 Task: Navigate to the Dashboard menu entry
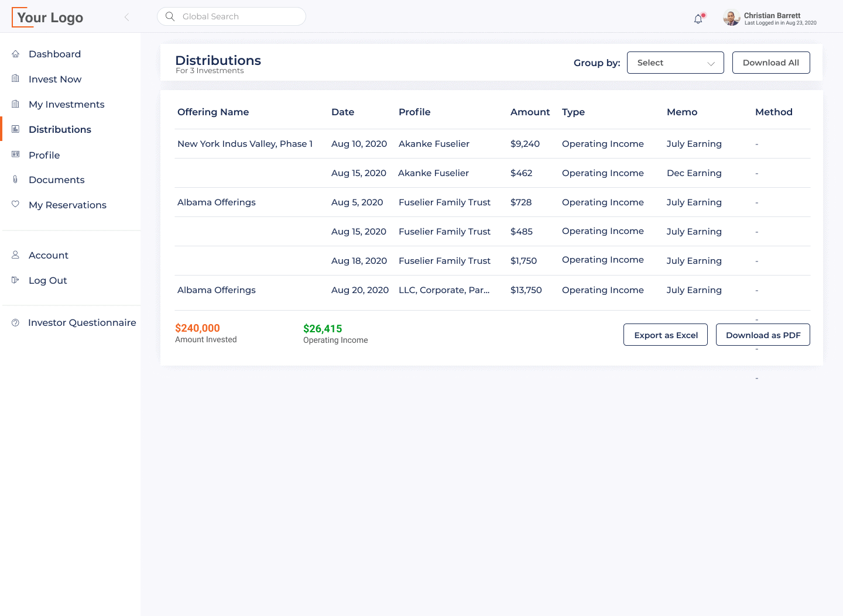(55, 54)
